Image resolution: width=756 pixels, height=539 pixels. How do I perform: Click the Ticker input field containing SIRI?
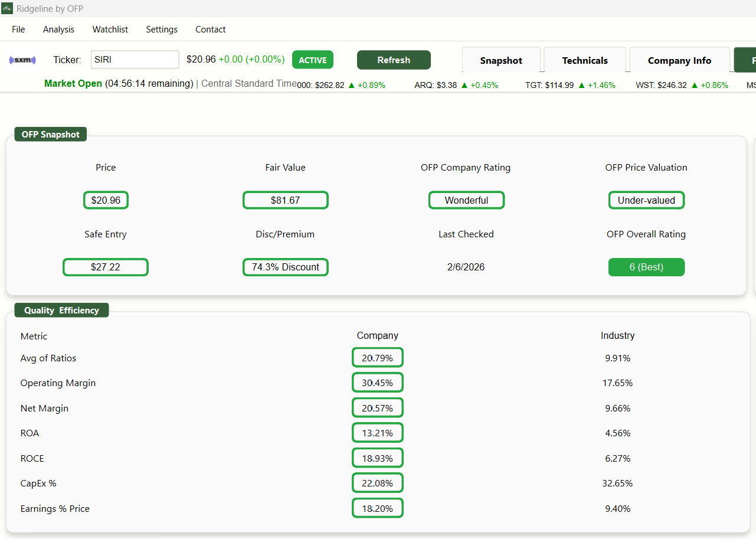coord(135,60)
